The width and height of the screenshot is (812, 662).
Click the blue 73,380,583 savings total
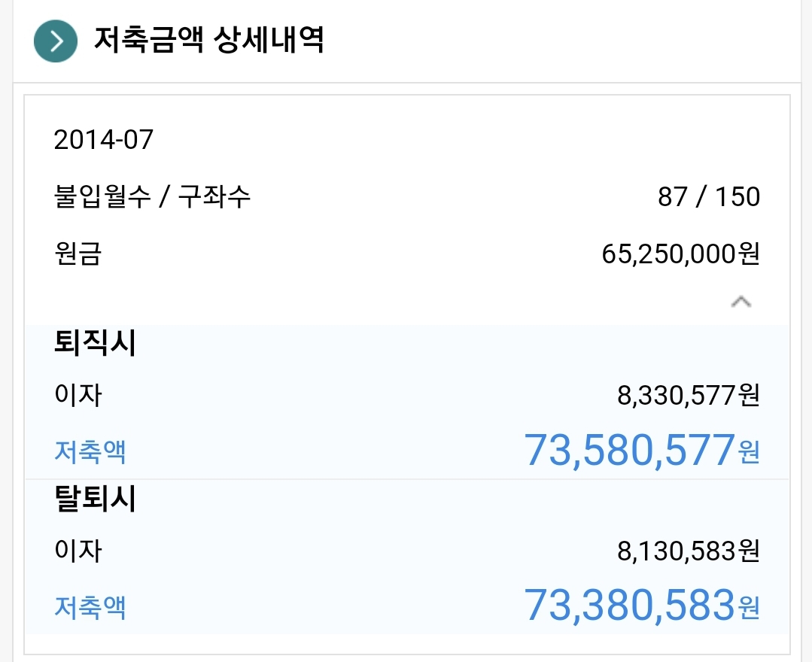pyautogui.click(x=629, y=605)
